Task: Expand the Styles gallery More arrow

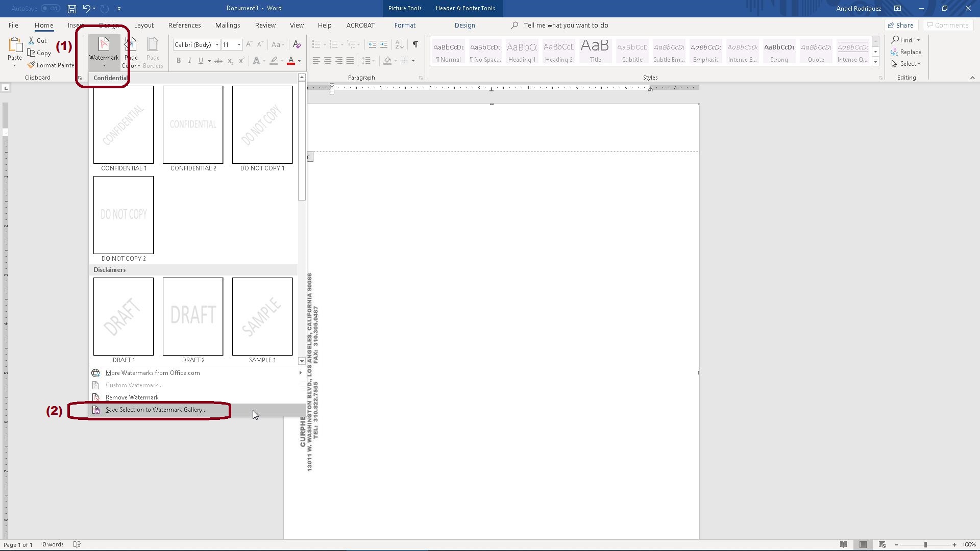Action: click(875, 62)
